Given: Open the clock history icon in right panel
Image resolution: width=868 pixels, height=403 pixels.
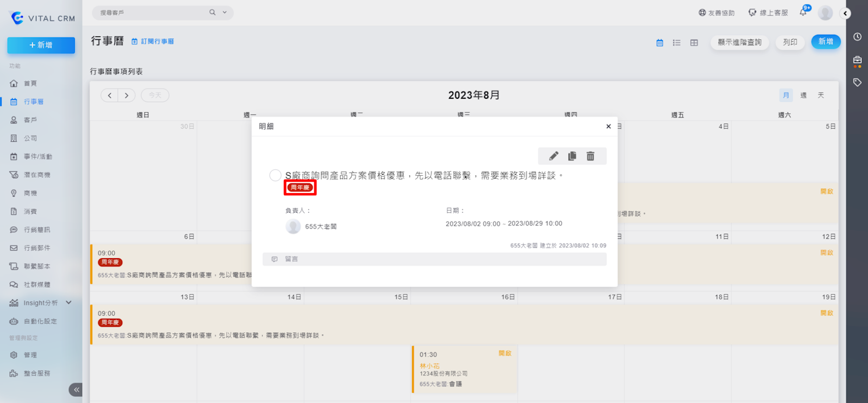Looking at the screenshot, I should click(857, 37).
